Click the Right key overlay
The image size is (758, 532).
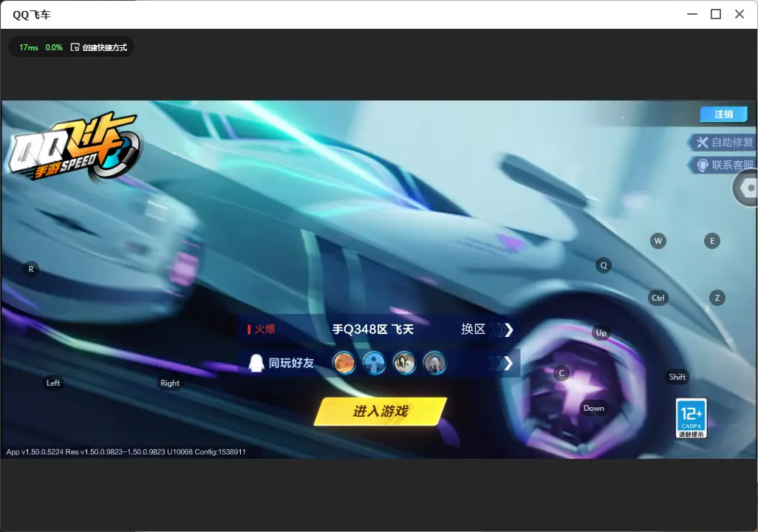click(x=170, y=383)
